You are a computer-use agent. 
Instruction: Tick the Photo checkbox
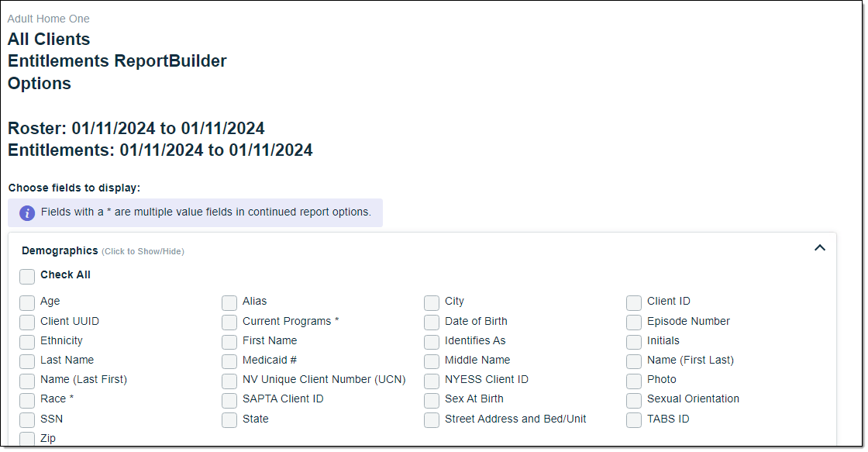tap(634, 381)
